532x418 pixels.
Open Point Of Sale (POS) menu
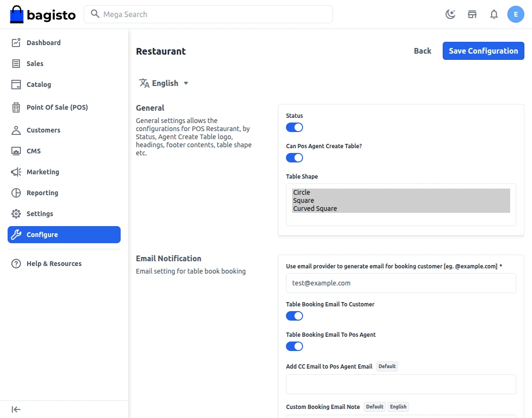tap(64, 107)
